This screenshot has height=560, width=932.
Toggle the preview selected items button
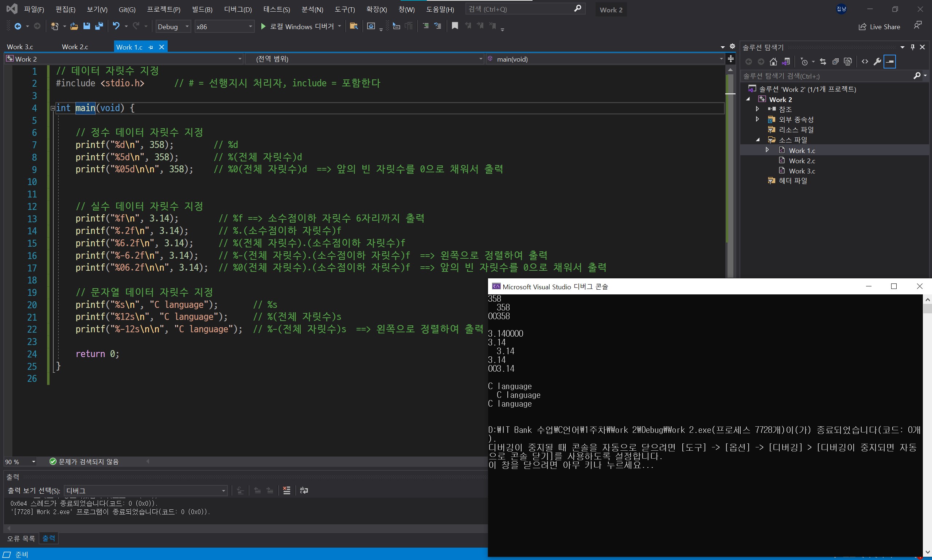[890, 62]
